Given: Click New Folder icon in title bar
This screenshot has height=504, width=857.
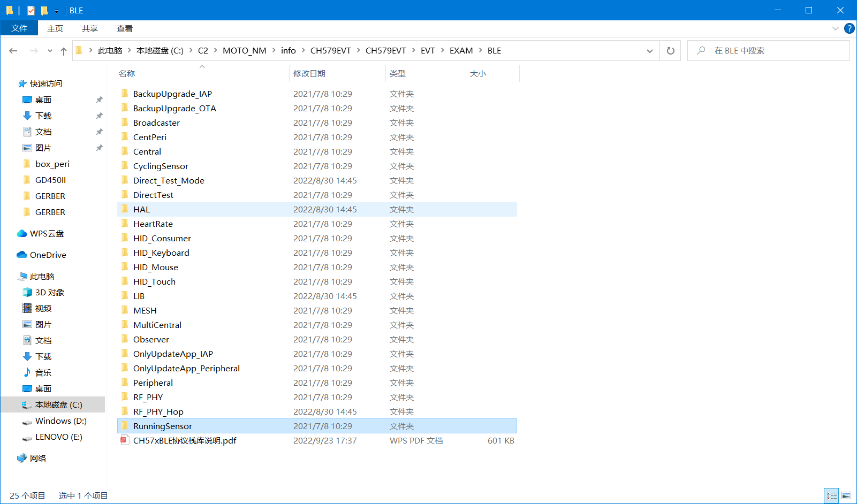Looking at the screenshot, I should [x=44, y=10].
